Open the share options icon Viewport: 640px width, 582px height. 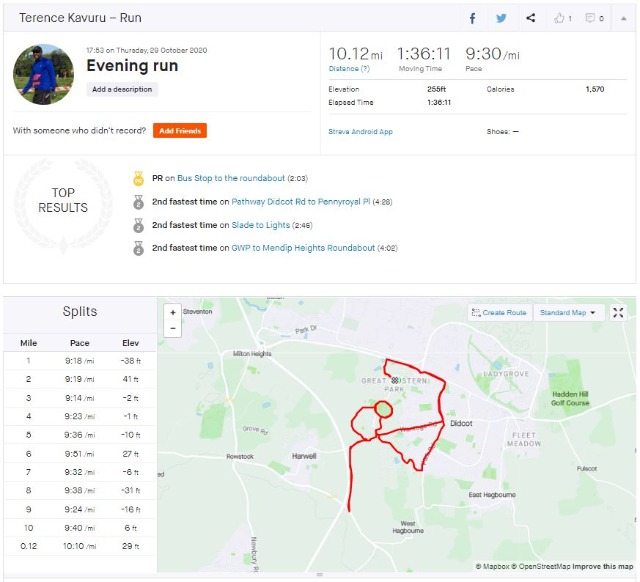point(530,18)
